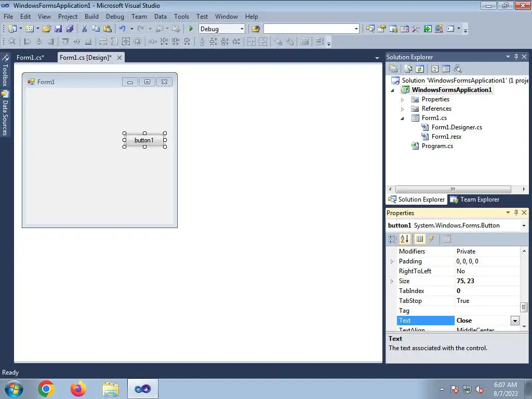This screenshot has height=399, width=532.
Task: Undo the last action
Action: pyautogui.click(x=122, y=29)
